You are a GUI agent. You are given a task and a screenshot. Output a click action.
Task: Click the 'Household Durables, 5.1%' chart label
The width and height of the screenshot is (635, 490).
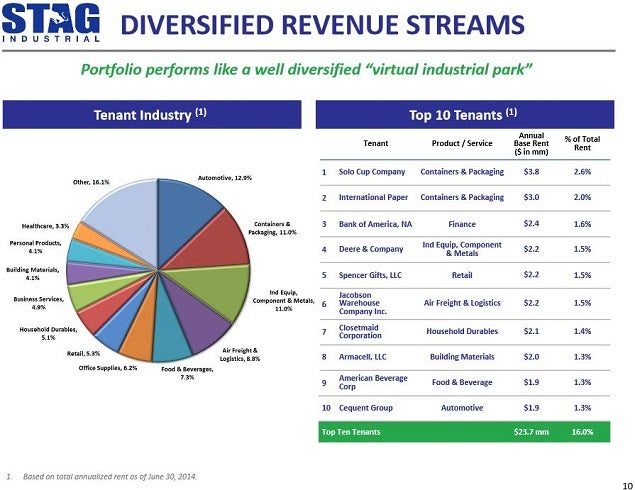[x=48, y=333]
